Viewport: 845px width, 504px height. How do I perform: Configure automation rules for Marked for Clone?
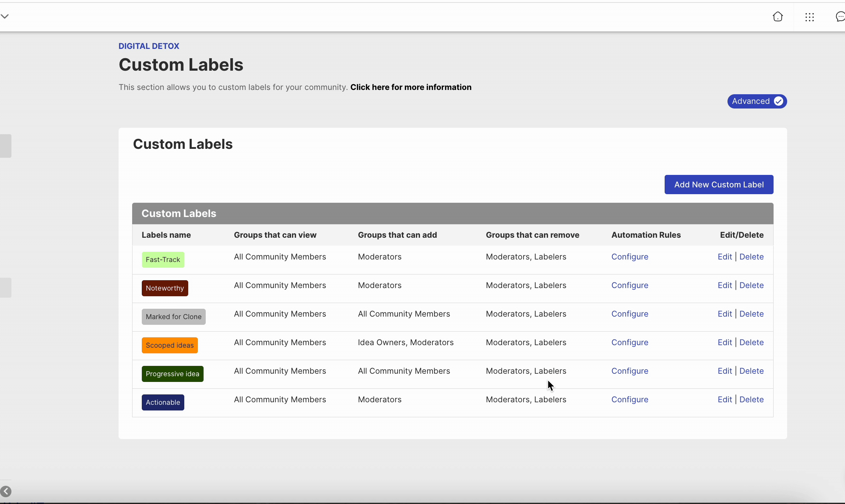click(x=630, y=314)
